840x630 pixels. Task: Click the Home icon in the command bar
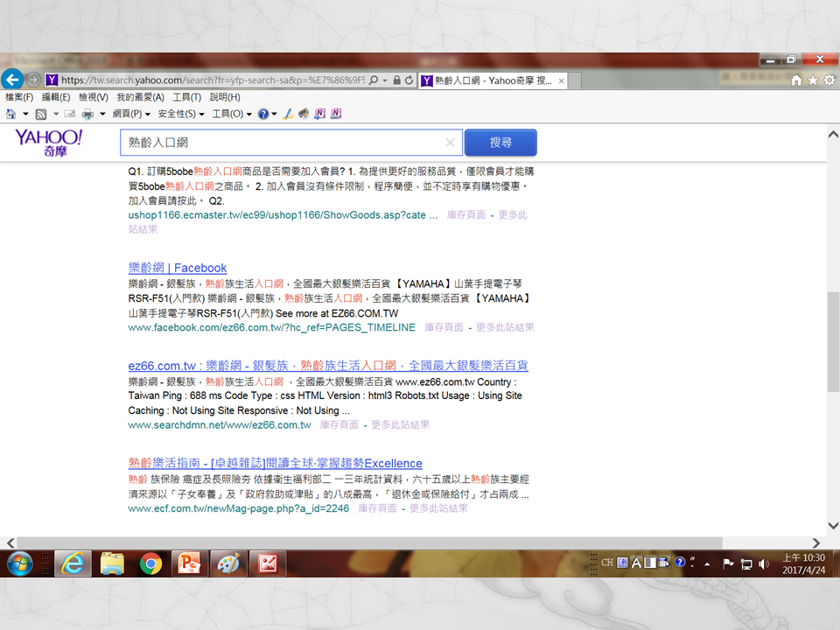pyautogui.click(x=10, y=114)
